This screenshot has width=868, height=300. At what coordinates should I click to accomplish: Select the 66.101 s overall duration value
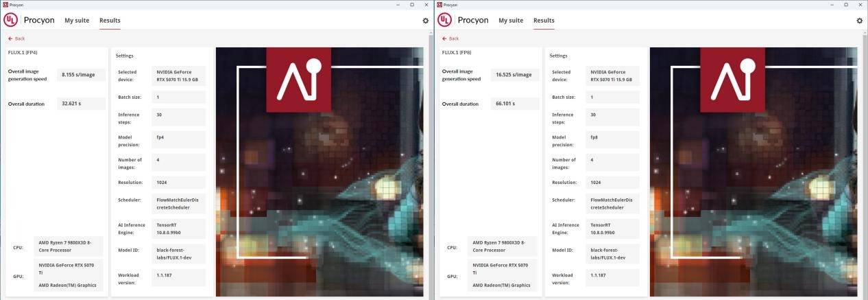pos(515,104)
